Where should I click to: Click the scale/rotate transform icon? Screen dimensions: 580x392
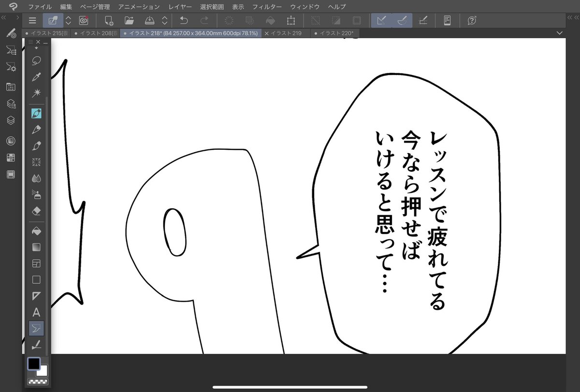click(x=291, y=20)
